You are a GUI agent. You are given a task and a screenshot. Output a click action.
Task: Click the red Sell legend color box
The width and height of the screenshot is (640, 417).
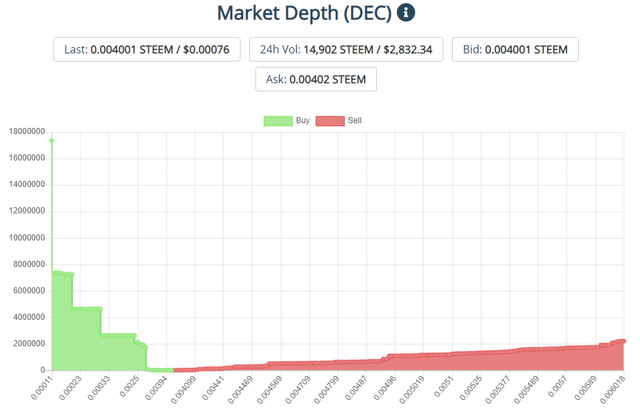point(330,121)
